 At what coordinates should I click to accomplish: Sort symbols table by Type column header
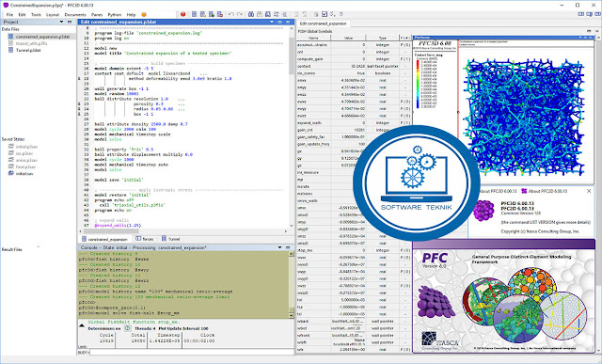point(383,38)
